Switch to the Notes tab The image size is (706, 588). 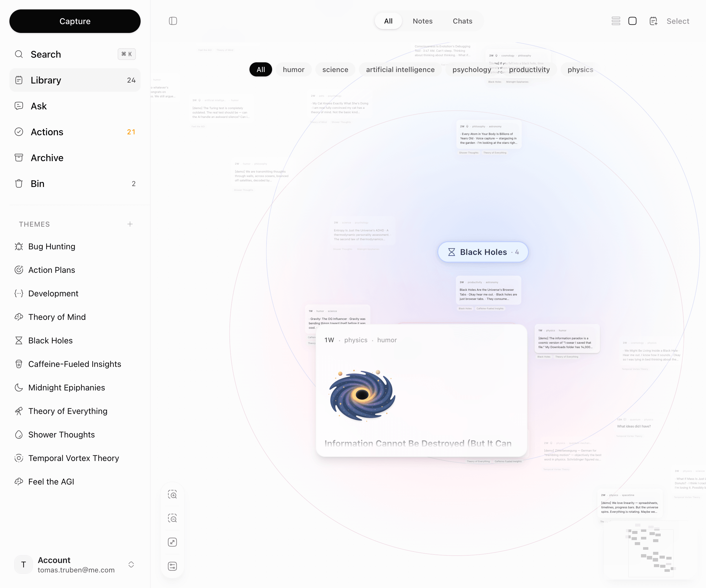point(422,21)
